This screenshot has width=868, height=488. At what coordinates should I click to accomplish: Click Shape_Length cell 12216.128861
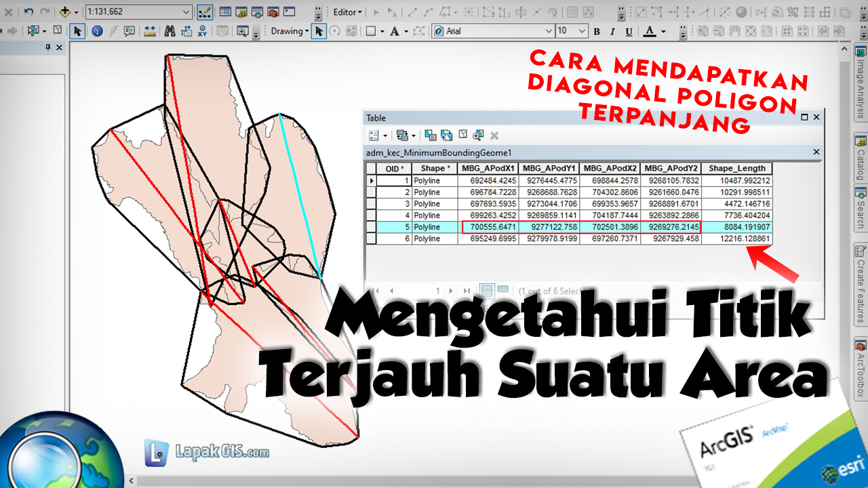[x=736, y=239]
